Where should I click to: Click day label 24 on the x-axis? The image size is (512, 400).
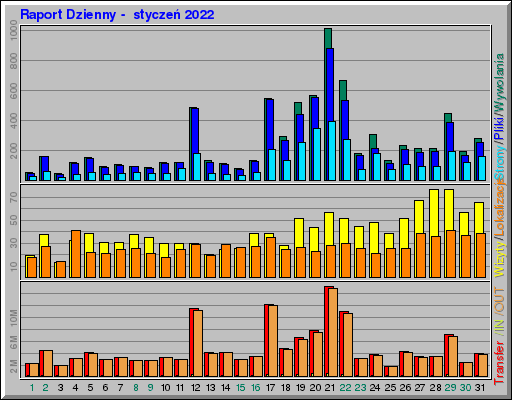click(375, 388)
